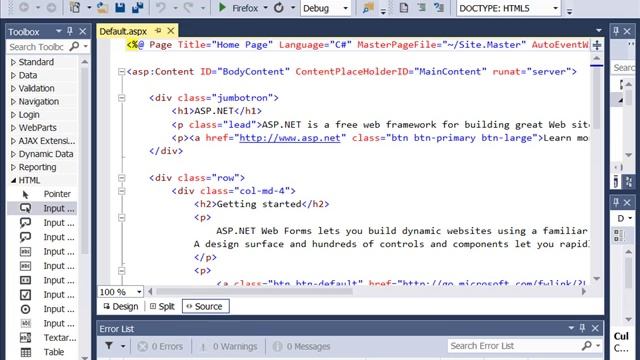Click the Firefox run target label
The image size is (640, 360).
(245, 8)
